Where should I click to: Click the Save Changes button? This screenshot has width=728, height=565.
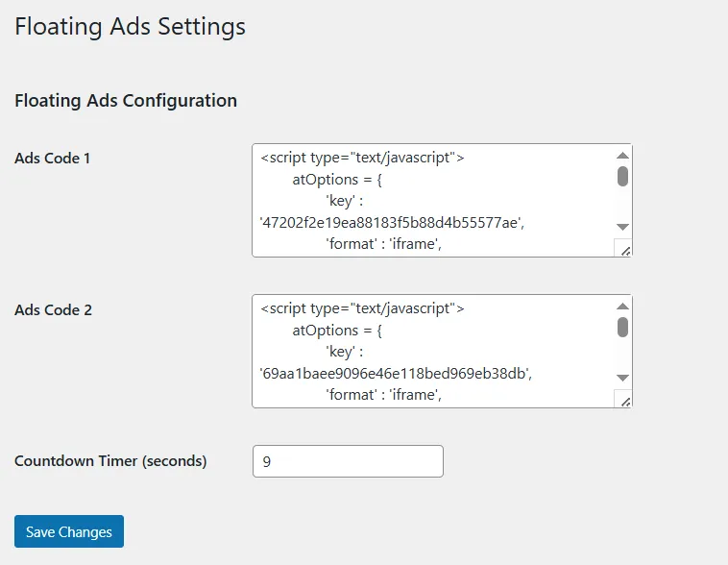[x=69, y=531]
